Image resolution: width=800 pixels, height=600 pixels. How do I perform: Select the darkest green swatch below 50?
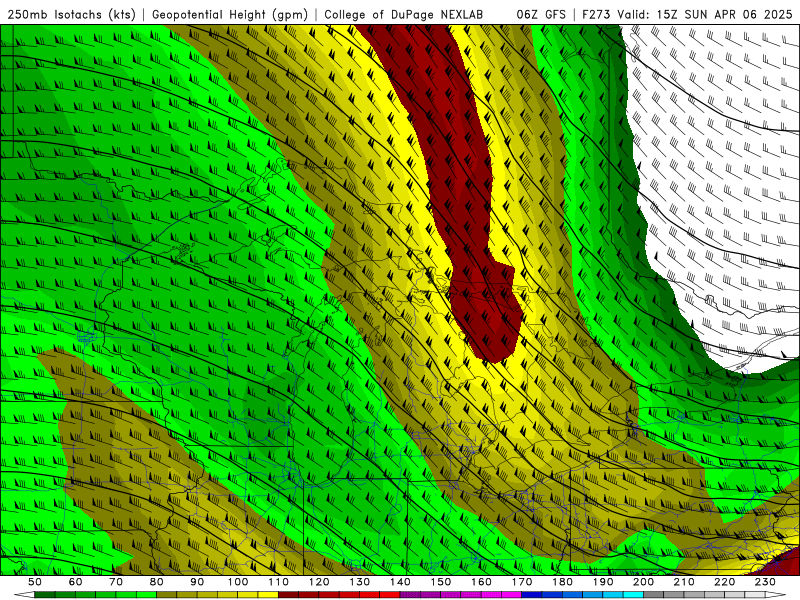click(x=45, y=594)
